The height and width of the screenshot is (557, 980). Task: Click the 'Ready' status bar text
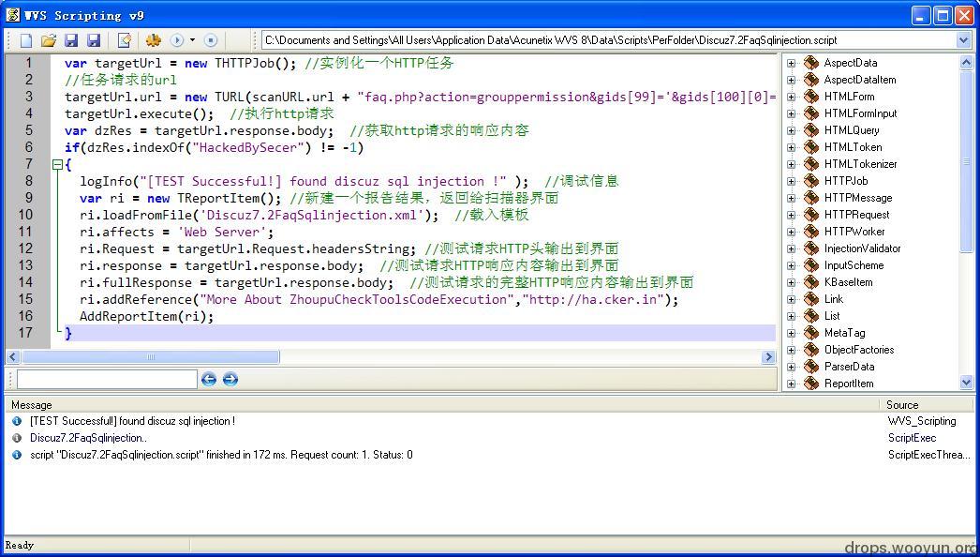(x=20, y=545)
